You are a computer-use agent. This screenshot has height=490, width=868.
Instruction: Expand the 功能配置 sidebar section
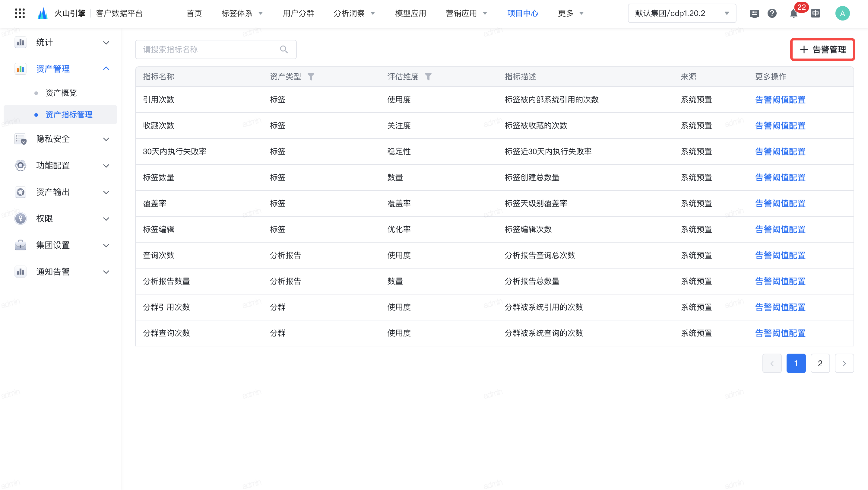pyautogui.click(x=106, y=166)
